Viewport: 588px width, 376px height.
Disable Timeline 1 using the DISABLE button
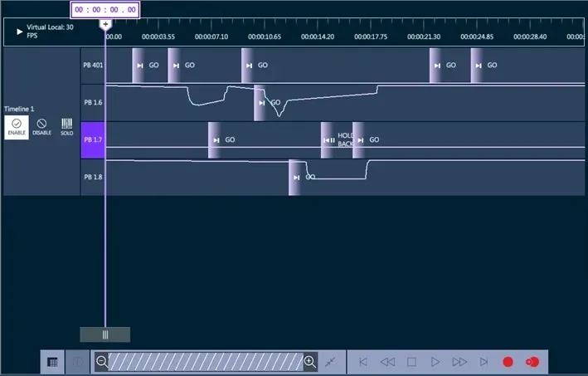[x=41, y=127]
